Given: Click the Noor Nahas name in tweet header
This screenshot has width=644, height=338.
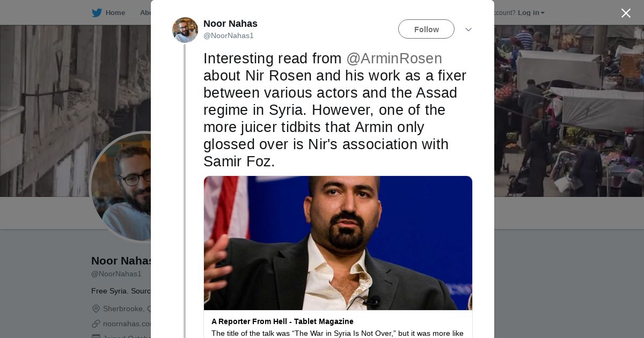Looking at the screenshot, I should click(x=230, y=24).
